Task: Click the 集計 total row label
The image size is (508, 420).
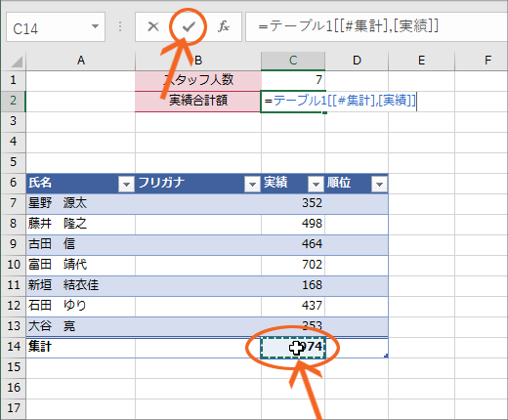Action: (x=40, y=347)
